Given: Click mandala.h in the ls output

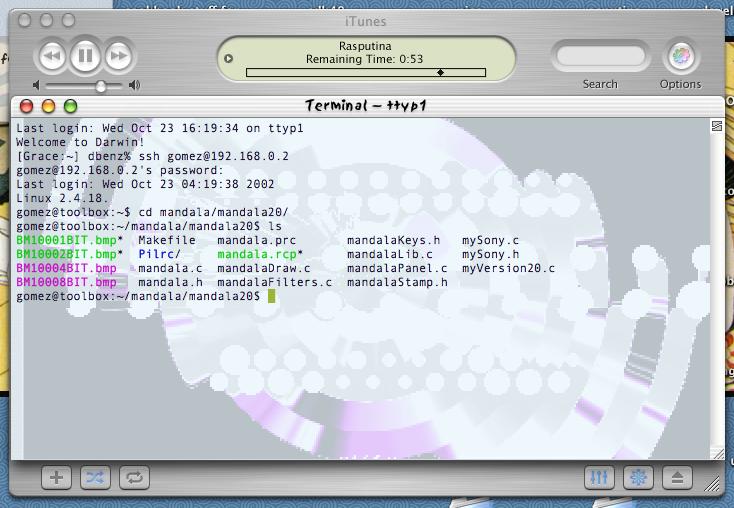Looking at the screenshot, I should 170,282.
